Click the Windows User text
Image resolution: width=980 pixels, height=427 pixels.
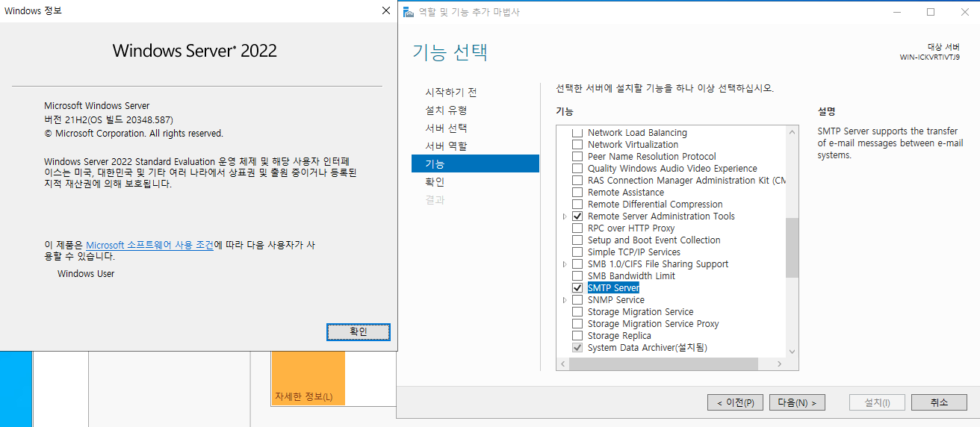(x=86, y=274)
